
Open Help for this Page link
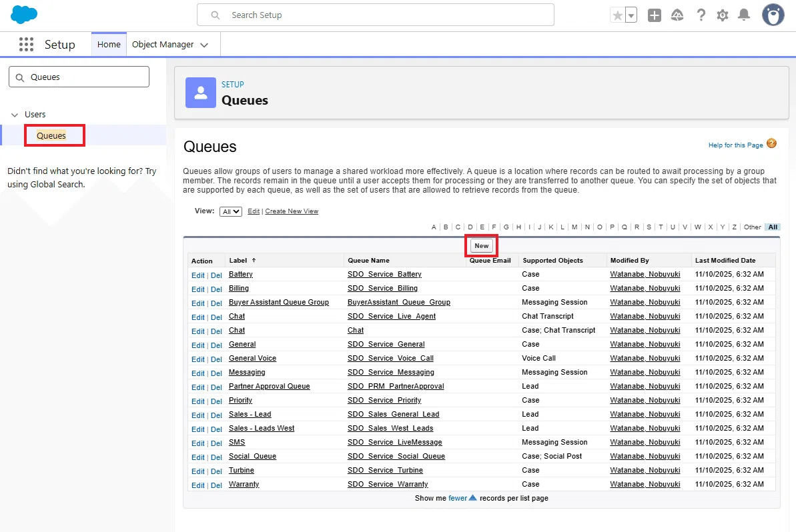(x=735, y=145)
